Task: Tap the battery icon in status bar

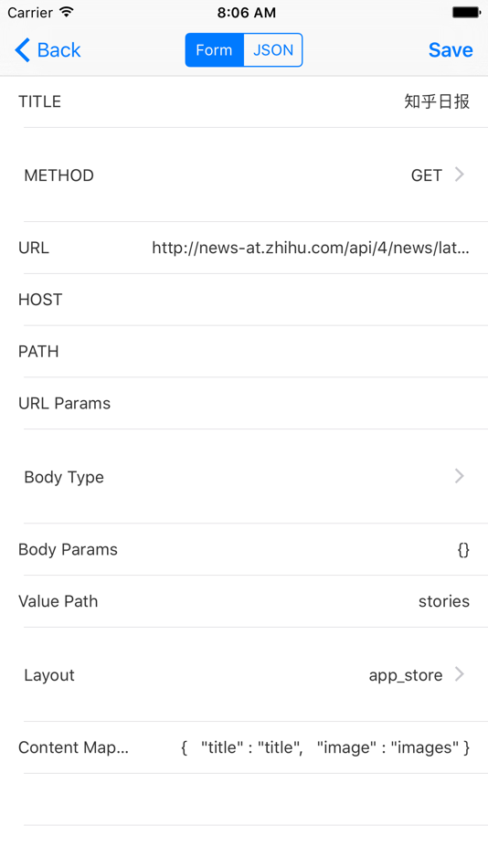Action: [x=466, y=12]
